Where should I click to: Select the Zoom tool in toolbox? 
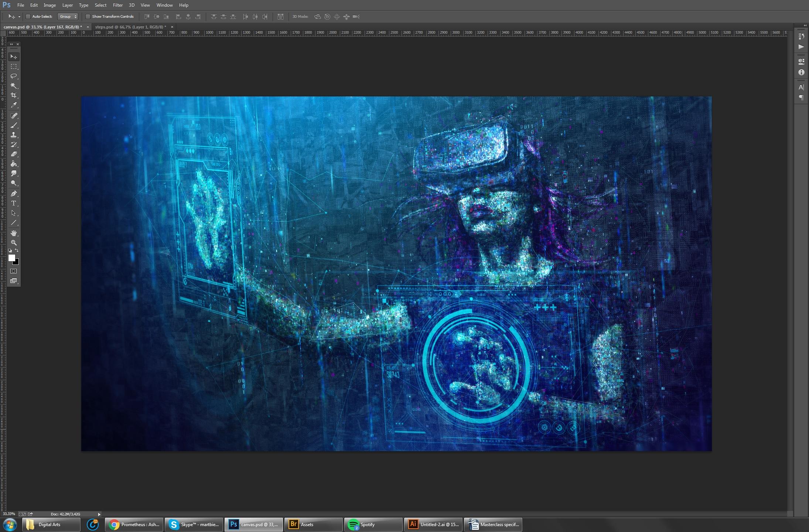click(x=14, y=243)
